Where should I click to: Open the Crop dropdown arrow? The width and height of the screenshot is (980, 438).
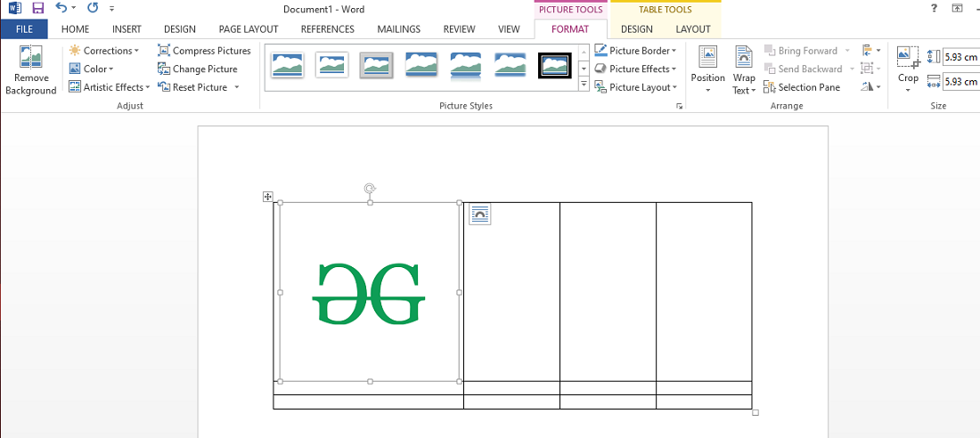(x=908, y=90)
